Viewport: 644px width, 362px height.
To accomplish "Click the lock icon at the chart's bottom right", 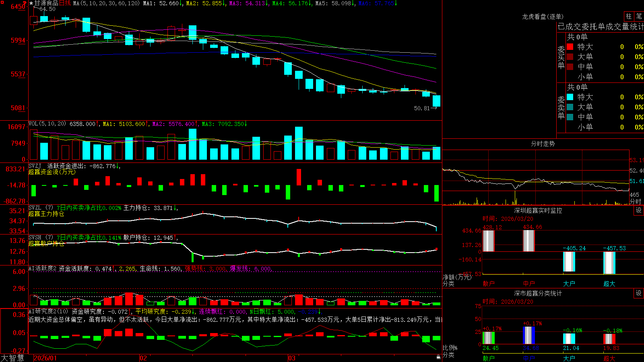I will click(x=438, y=357).
